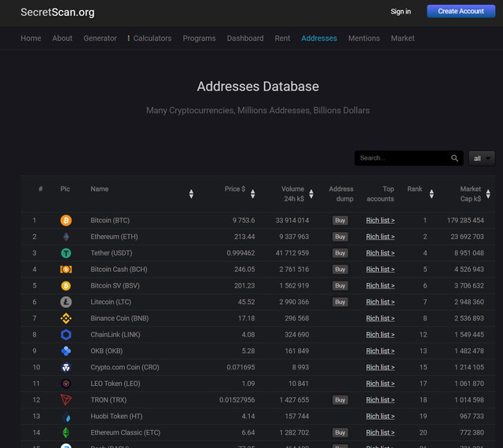This screenshot has height=448, width=503.
Task: Sort table by Name column arrows
Action: [x=191, y=194]
